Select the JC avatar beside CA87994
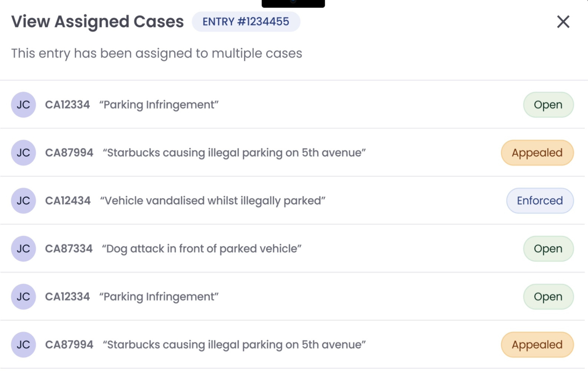 pos(23,152)
